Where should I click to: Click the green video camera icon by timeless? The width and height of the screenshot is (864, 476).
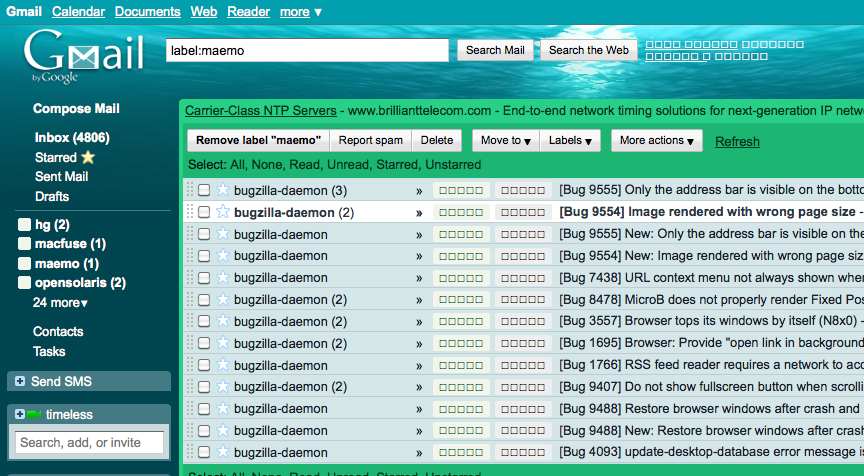[x=34, y=414]
